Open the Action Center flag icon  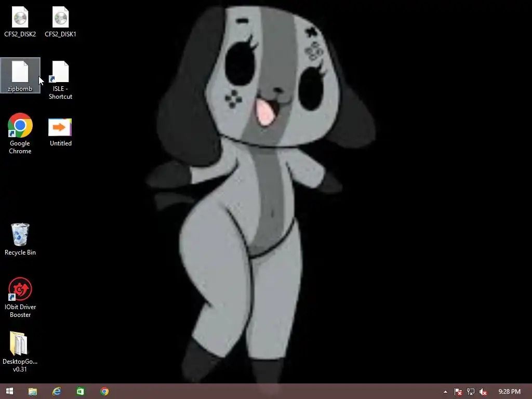pyautogui.click(x=458, y=392)
